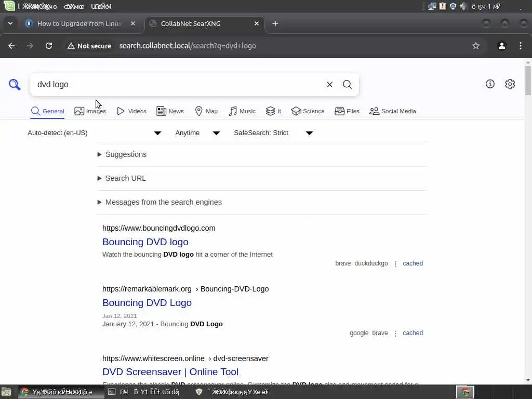Switch to Videos category

(x=131, y=111)
